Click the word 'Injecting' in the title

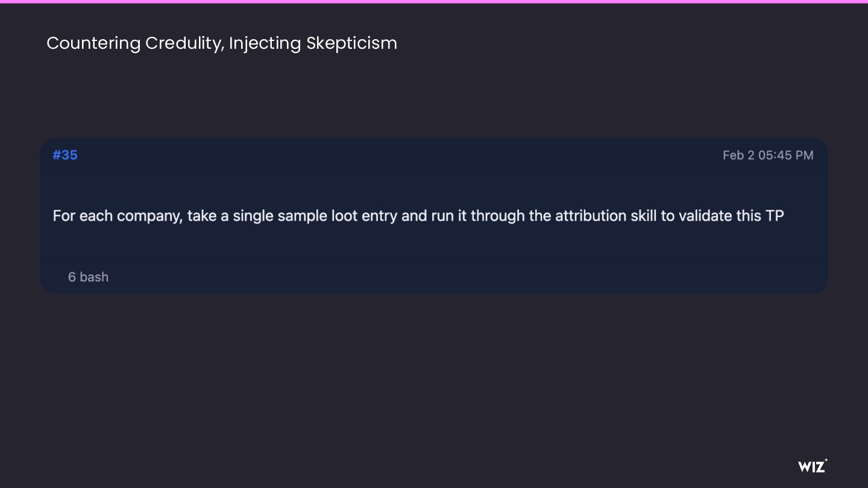(x=265, y=43)
